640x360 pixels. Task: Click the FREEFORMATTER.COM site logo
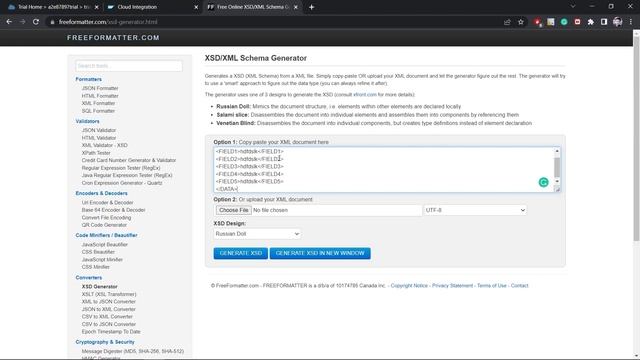(113, 38)
